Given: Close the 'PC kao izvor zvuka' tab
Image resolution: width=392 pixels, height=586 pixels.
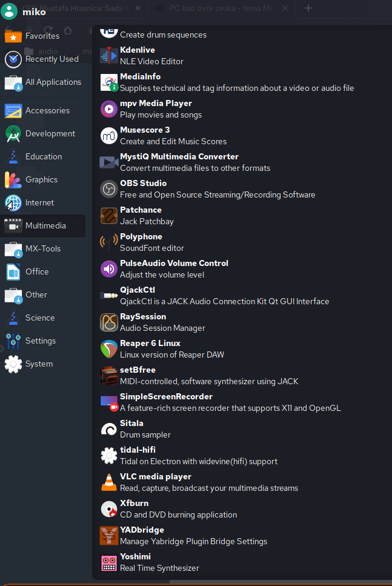Looking at the screenshot, I should pyautogui.click(x=285, y=8).
